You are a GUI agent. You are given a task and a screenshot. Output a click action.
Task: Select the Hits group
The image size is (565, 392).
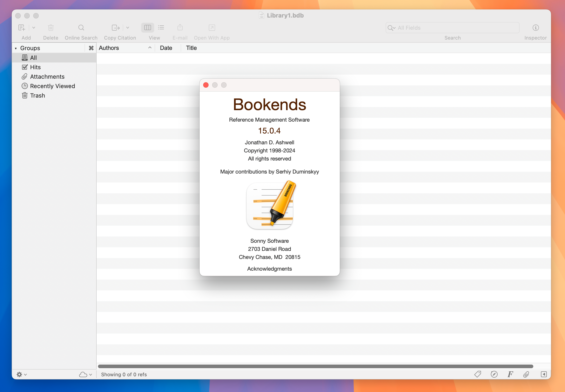pos(54,67)
